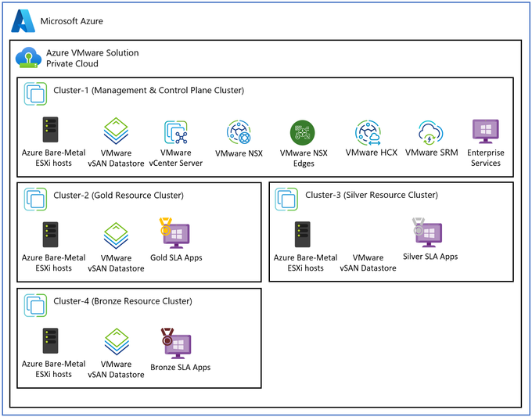Click the ESXi hosts server icon in Cluster-1
This screenshot has width=532, height=417.
51,130
